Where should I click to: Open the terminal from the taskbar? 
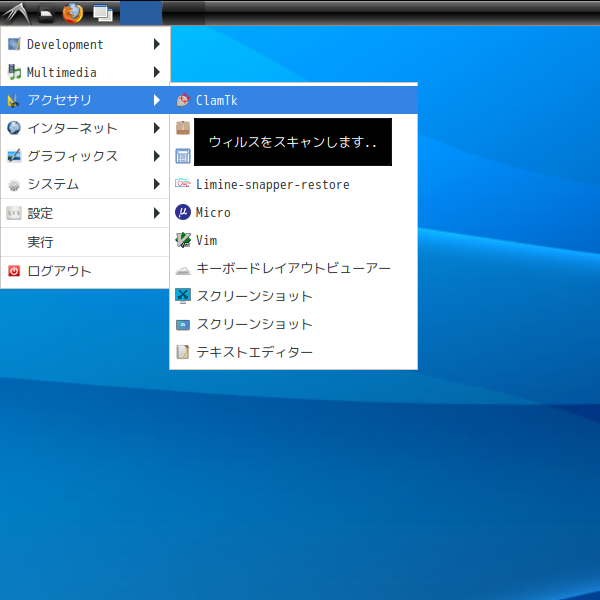click(x=46, y=14)
